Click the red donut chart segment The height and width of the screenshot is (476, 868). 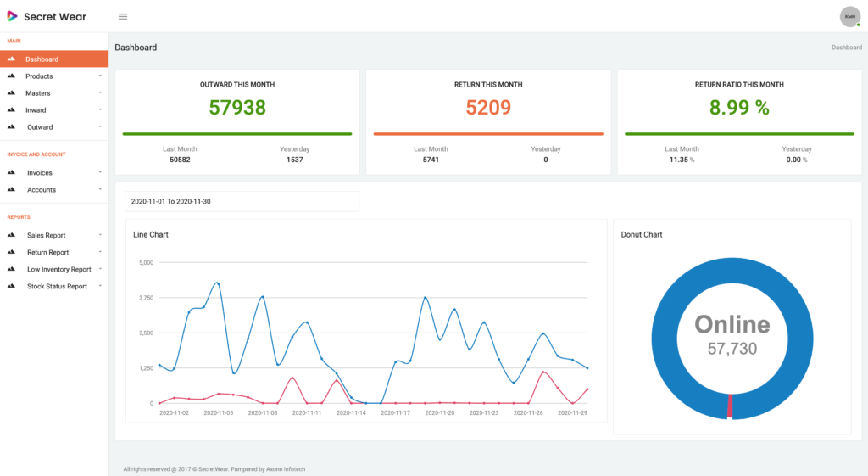pyautogui.click(x=730, y=406)
